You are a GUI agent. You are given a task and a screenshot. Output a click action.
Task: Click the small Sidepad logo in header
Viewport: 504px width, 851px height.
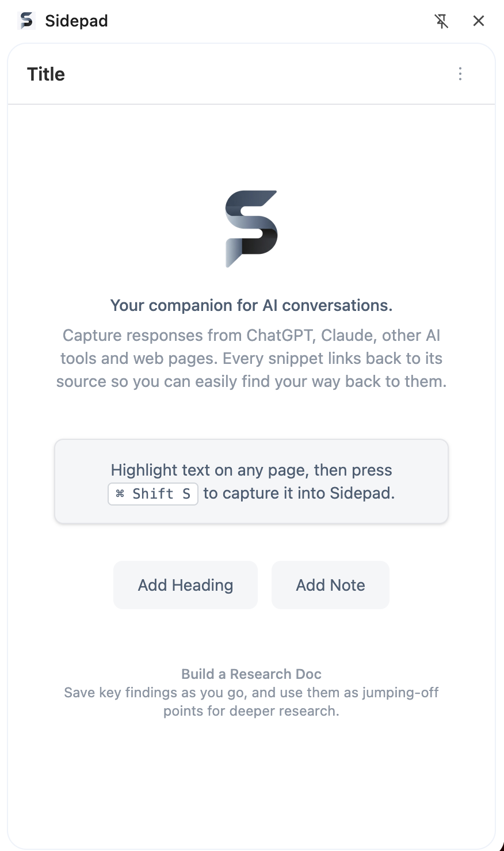pyautogui.click(x=26, y=21)
